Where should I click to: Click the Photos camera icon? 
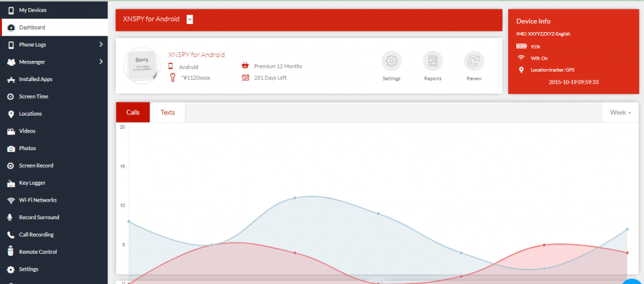(11, 148)
